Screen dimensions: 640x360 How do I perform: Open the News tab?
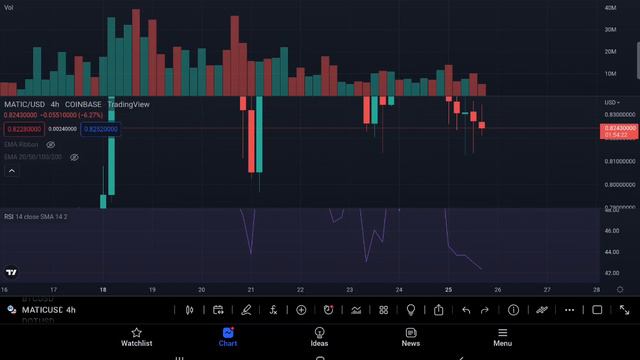point(411,338)
